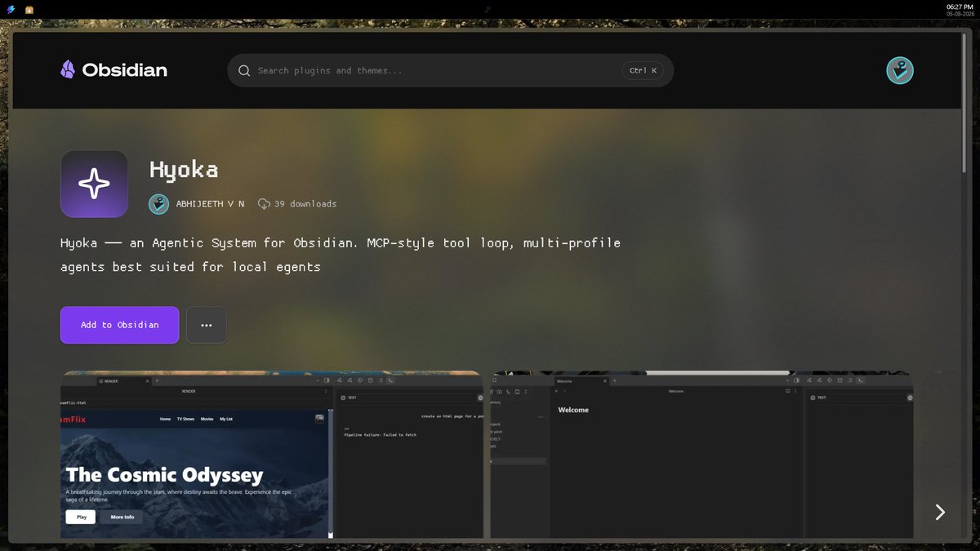Click the cloud download icon by the download count

point(264,204)
